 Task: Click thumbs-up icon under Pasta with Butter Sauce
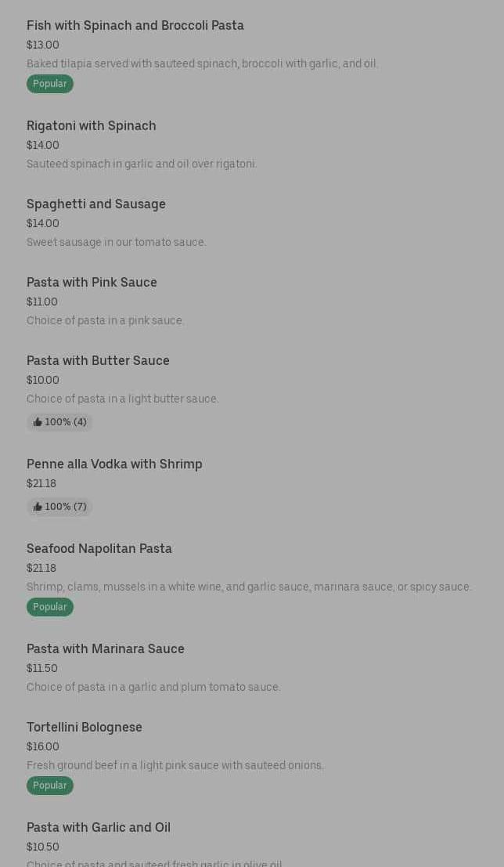38,422
